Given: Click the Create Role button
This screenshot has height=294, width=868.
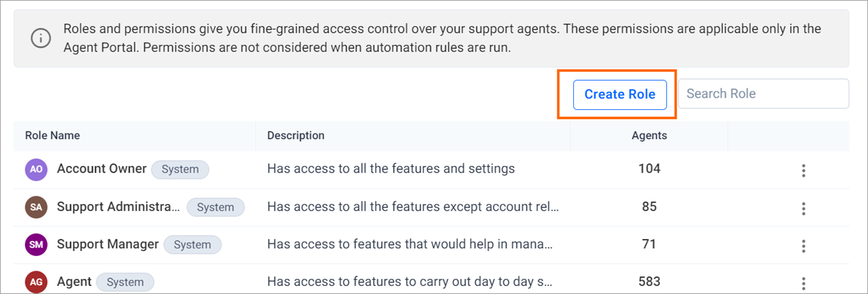Looking at the screenshot, I should coord(620,94).
